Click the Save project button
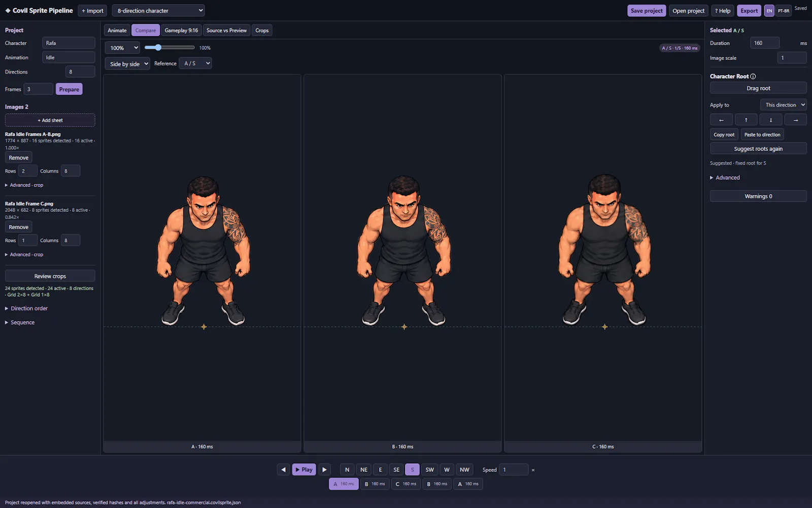 [647, 11]
